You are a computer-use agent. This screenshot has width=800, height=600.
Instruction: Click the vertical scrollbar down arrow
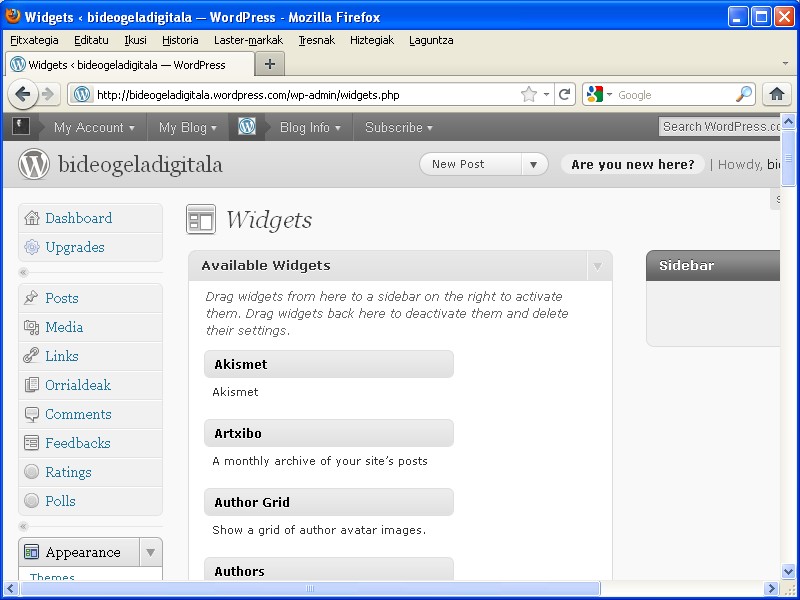(x=788, y=571)
